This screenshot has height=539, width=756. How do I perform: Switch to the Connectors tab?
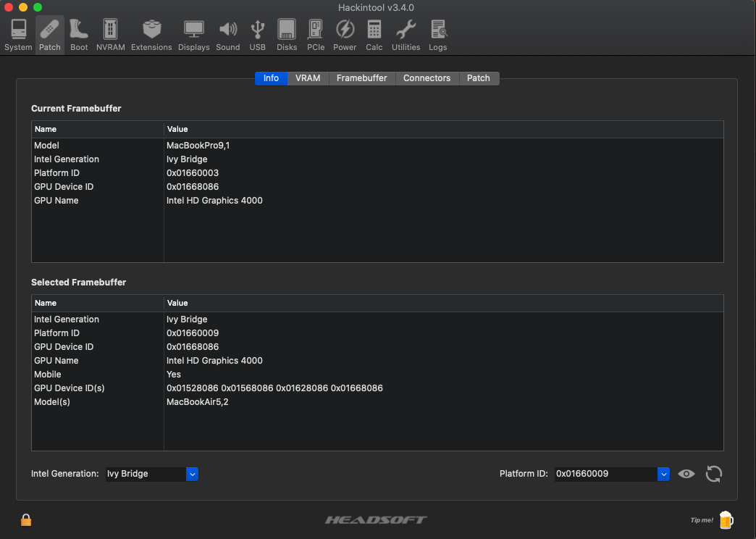pyautogui.click(x=427, y=78)
